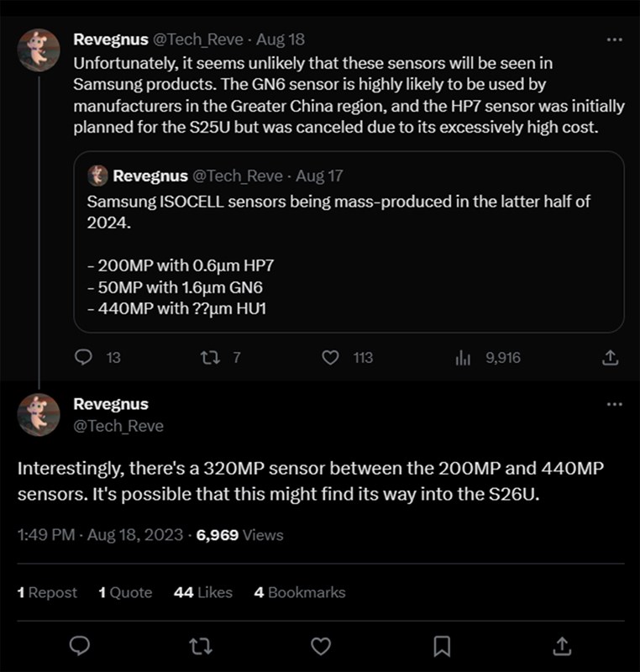
Task: Click the Revegnus avatar on main tweet
Action: 39,415
